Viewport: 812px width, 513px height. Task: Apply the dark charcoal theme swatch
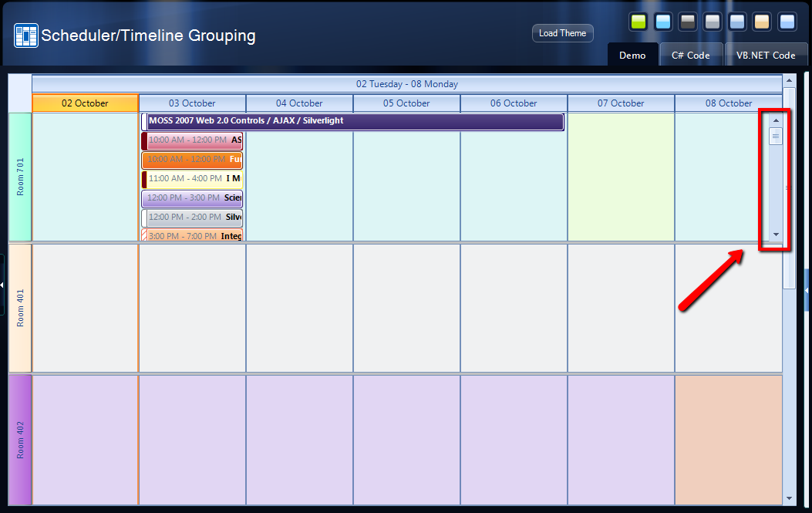click(688, 22)
